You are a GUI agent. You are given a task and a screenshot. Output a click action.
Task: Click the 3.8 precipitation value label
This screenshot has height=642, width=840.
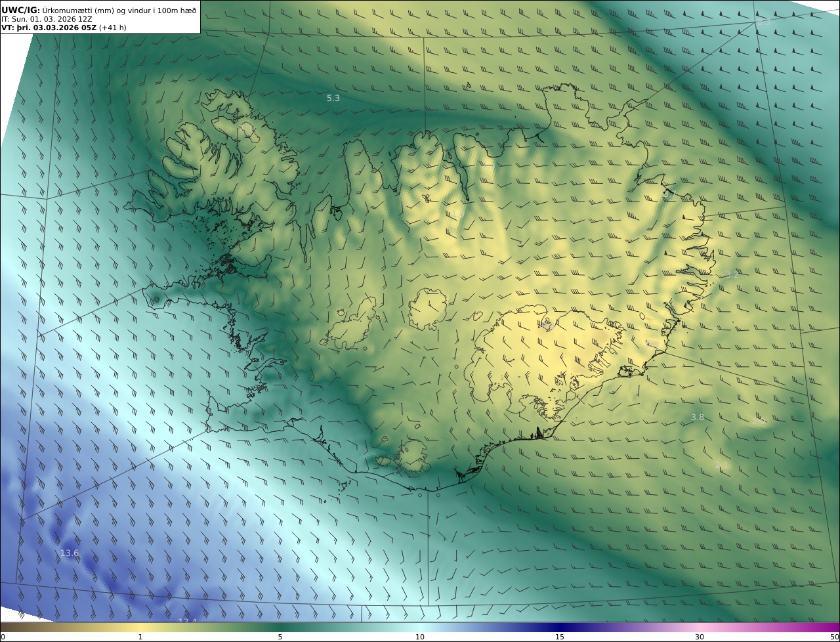(697, 417)
